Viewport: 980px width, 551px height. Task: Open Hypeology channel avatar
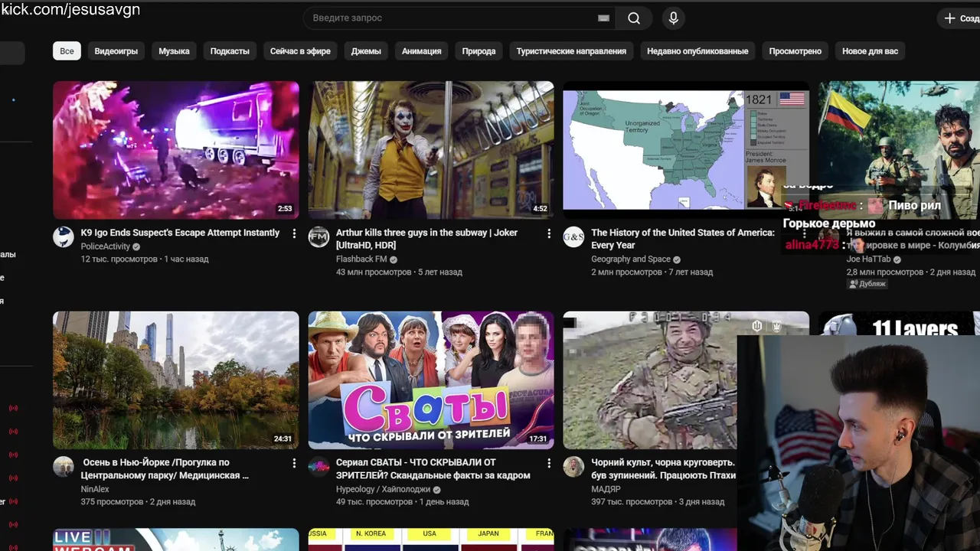(318, 466)
